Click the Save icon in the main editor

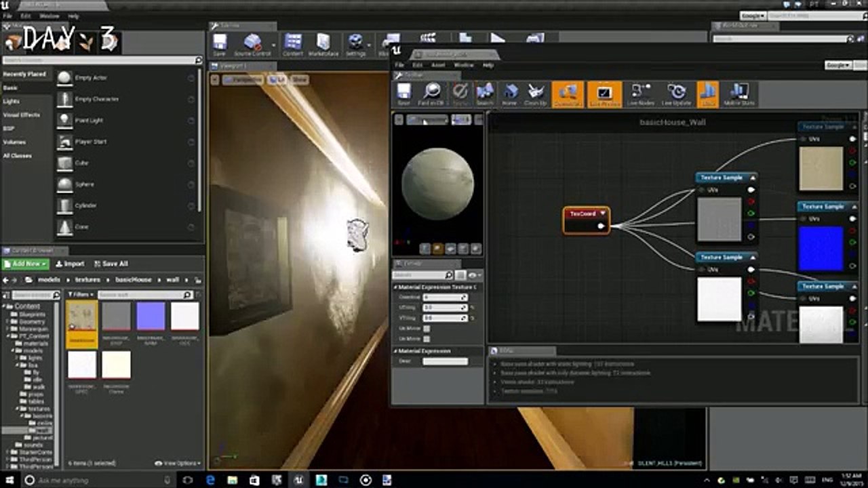tap(219, 45)
